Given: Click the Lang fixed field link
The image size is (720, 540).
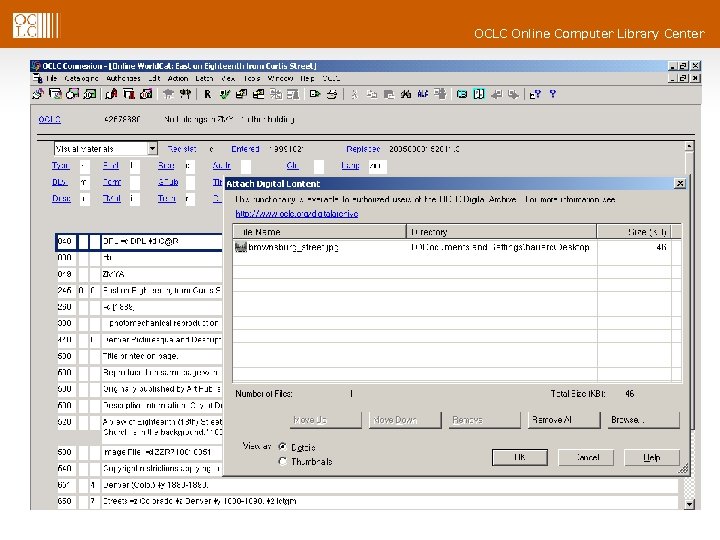Looking at the screenshot, I should tap(350, 165).
